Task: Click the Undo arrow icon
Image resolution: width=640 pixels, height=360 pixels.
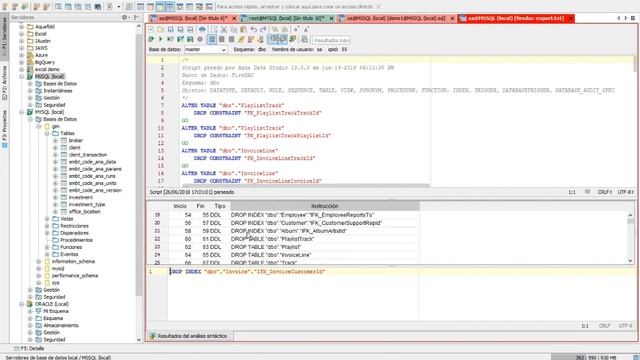Action: [x=253, y=29]
